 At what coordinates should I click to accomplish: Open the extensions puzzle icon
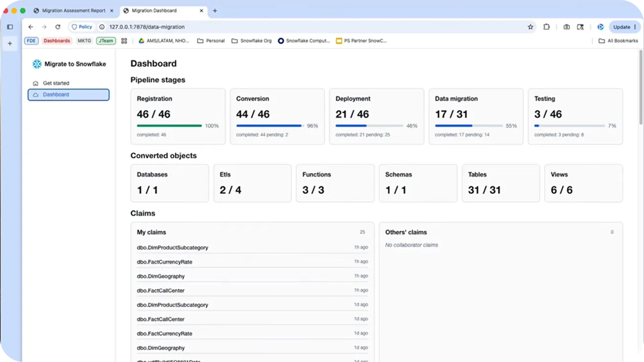click(x=546, y=27)
